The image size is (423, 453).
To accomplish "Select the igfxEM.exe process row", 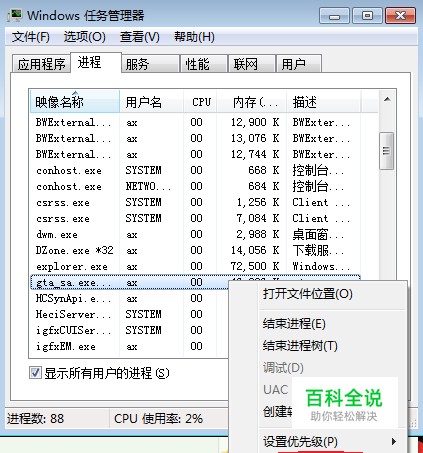I will (130, 346).
